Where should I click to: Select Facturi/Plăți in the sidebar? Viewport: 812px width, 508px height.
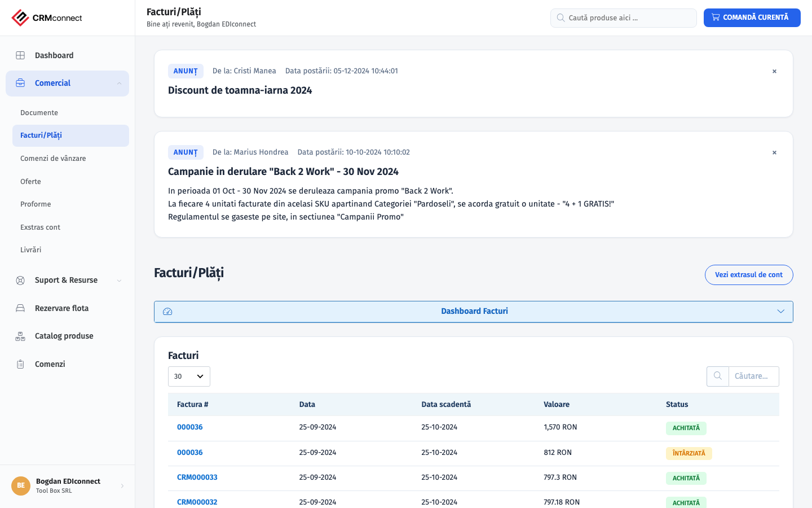(x=70, y=135)
